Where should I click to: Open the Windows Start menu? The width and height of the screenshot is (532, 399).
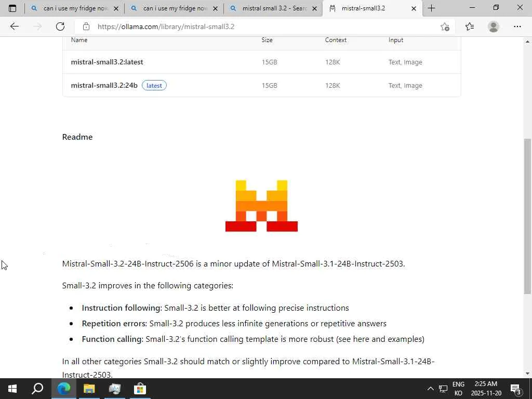[12, 389]
